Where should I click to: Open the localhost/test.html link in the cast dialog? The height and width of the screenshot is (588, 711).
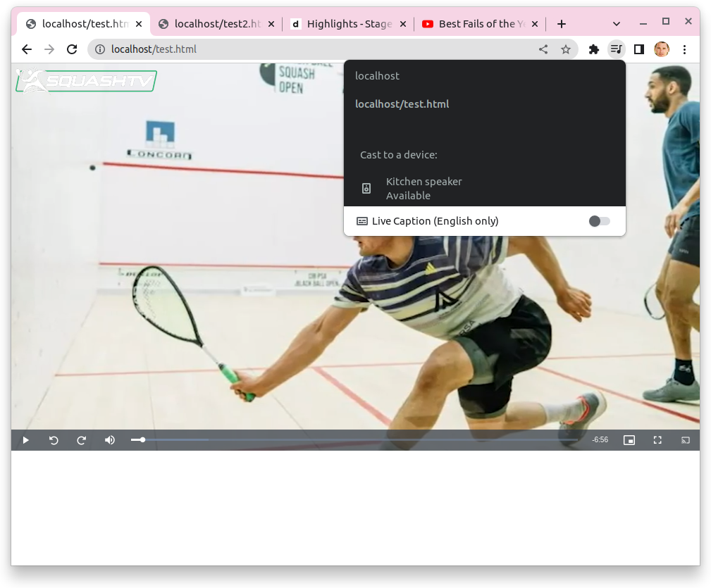click(402, 104)
